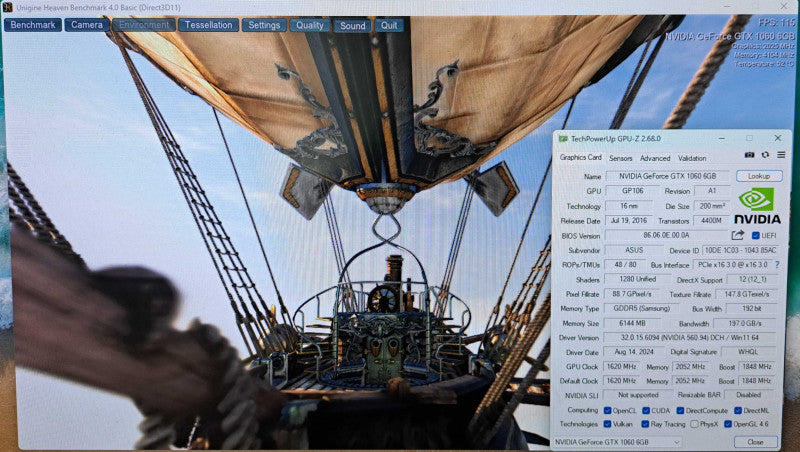Toggle the CUDA checkbox

point(646,410)
